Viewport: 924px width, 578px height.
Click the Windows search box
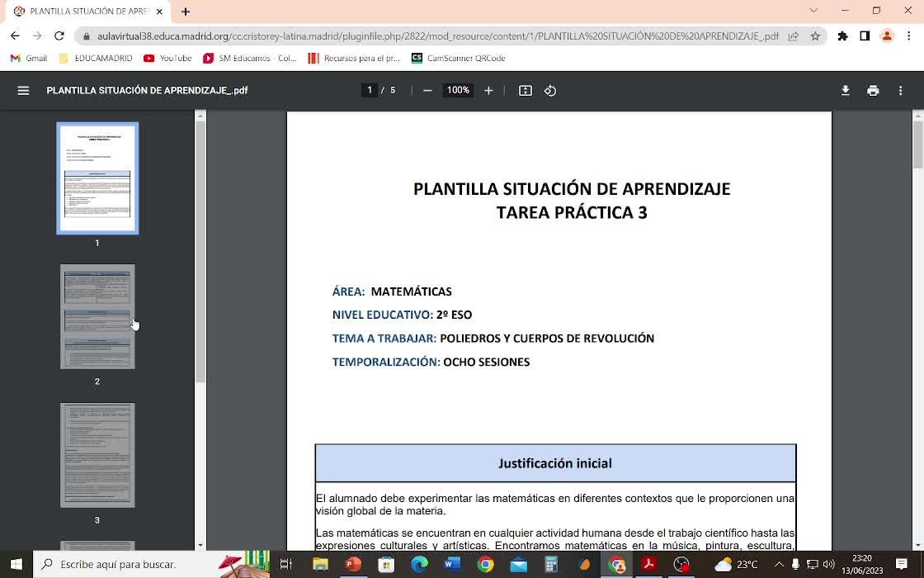(152, 565)
